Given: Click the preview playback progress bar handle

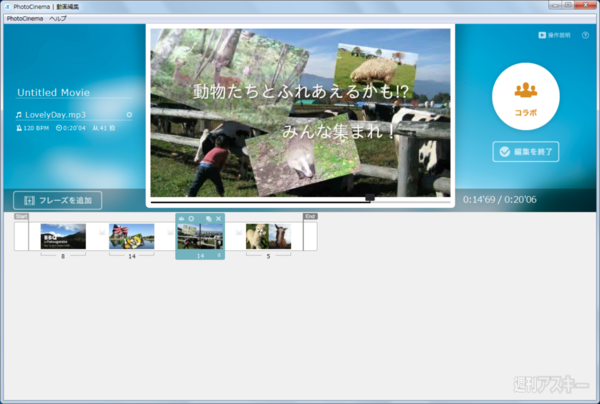Looking at the screenshot, I should tap(370, 197).
